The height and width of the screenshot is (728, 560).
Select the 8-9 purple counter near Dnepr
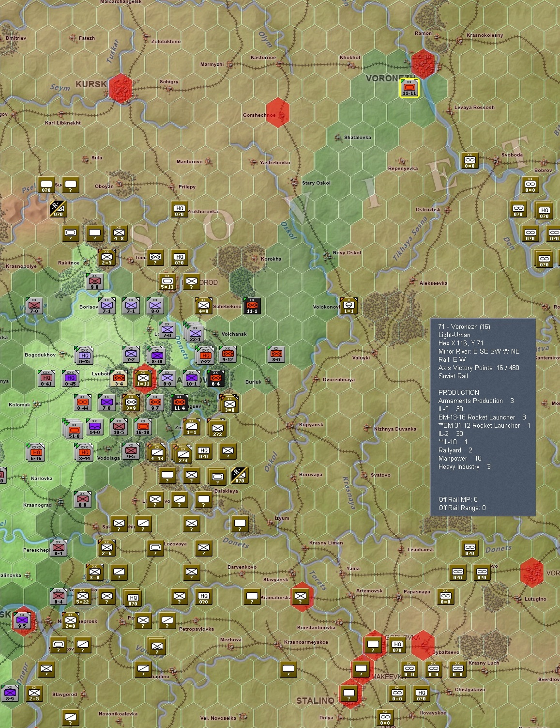coord(10,693)
